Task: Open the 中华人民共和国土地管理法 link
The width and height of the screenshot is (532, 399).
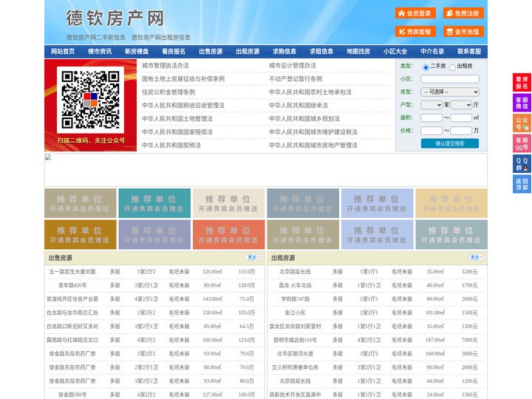Action: (177, 119)
